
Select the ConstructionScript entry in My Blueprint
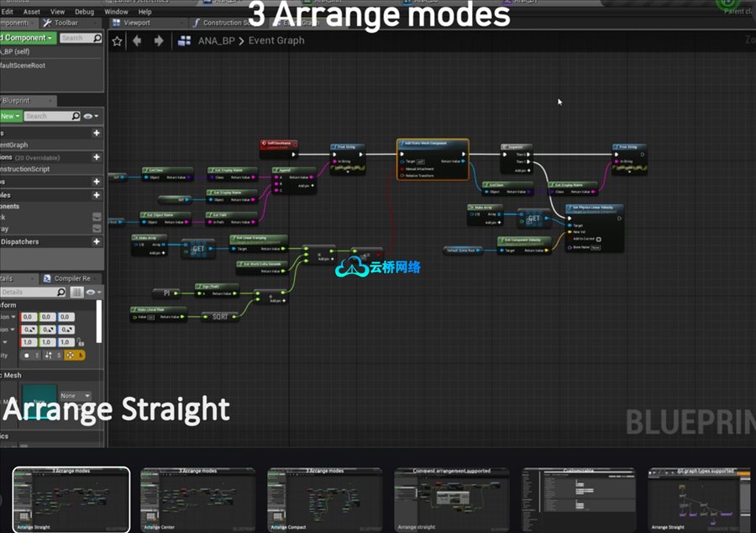[25, 169]
